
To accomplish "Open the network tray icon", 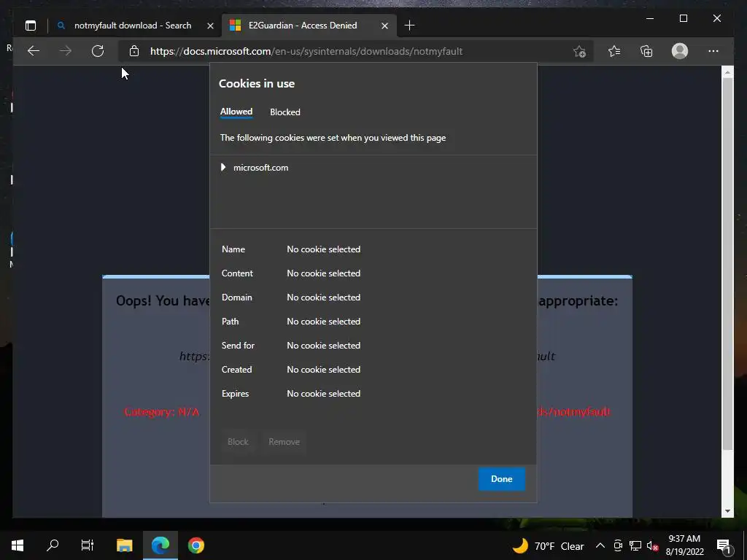I will point(635,545).
